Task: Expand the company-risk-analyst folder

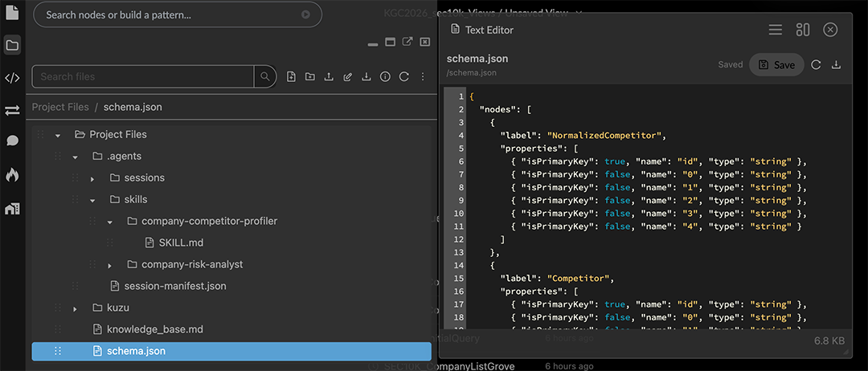Action: tap(109, 265)
